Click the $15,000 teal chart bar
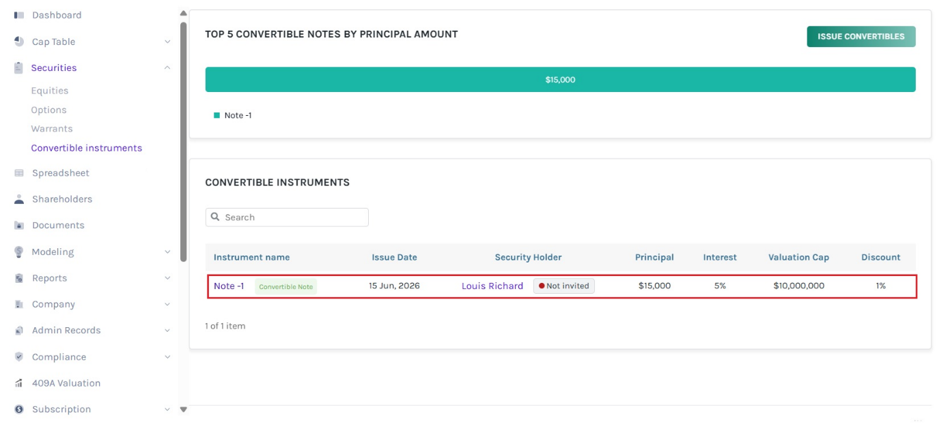Image resolution: width=939 pixels, height=426 pixels. 561,79
